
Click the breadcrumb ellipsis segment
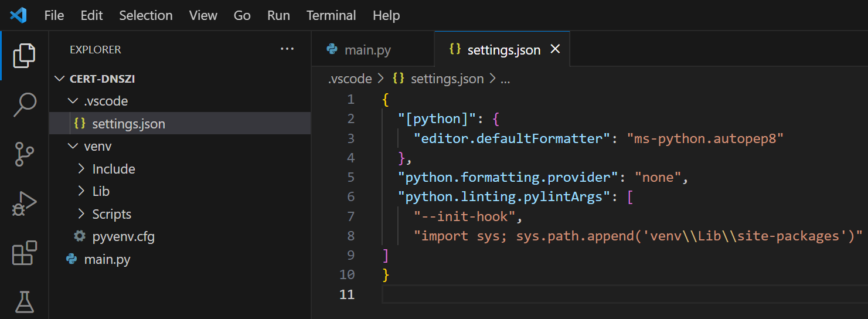pyautogui.click(x=505, y=79)
